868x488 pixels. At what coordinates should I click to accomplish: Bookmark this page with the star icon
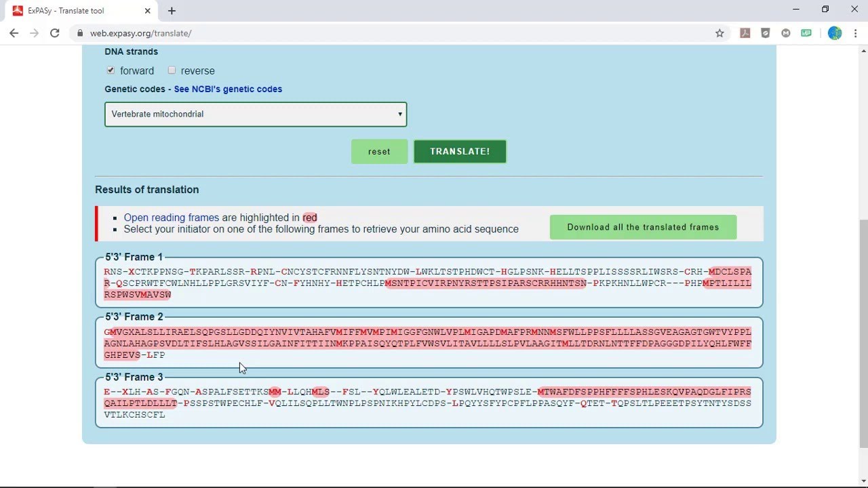719,33
